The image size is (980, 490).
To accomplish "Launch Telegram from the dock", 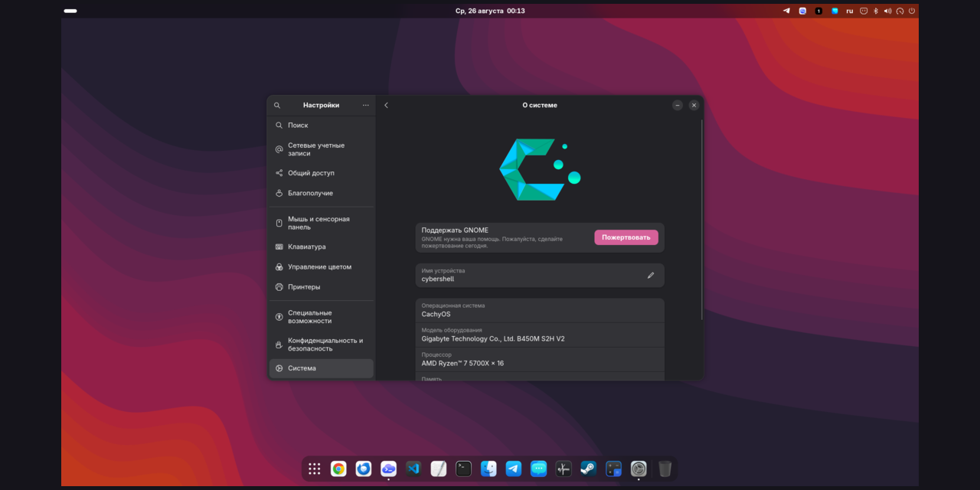I will point(514,469).
